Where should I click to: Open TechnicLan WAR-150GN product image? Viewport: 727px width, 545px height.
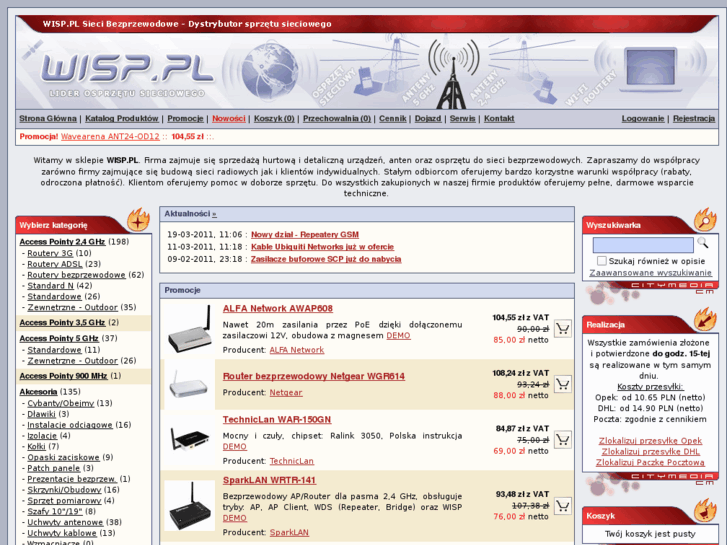click(x=190, y=439)
